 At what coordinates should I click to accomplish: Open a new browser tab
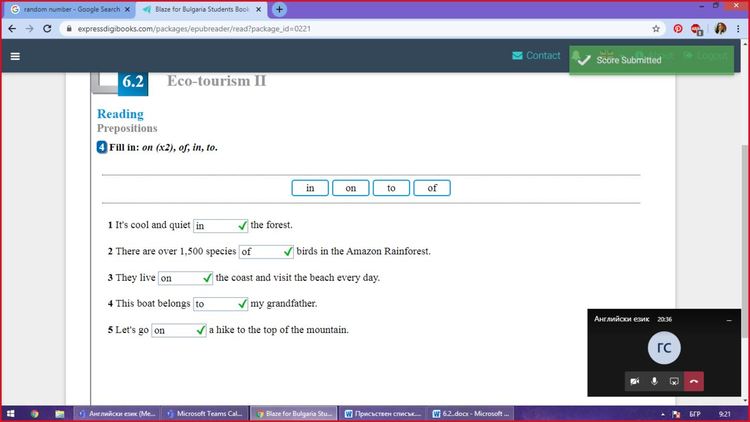[279, 9]
